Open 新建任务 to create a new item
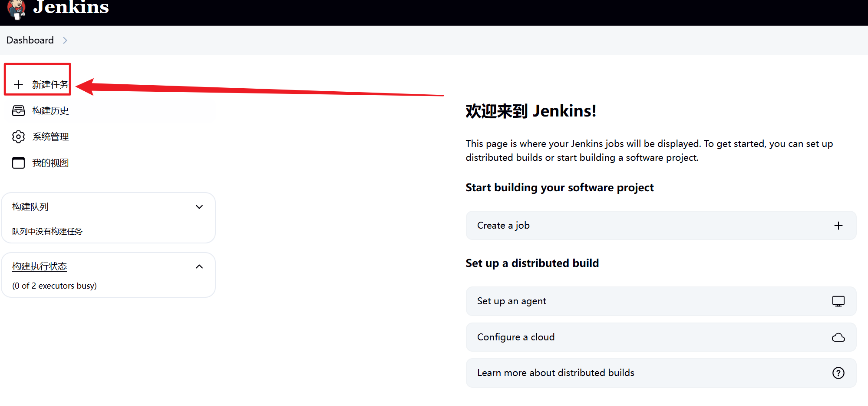 [50, 84]
